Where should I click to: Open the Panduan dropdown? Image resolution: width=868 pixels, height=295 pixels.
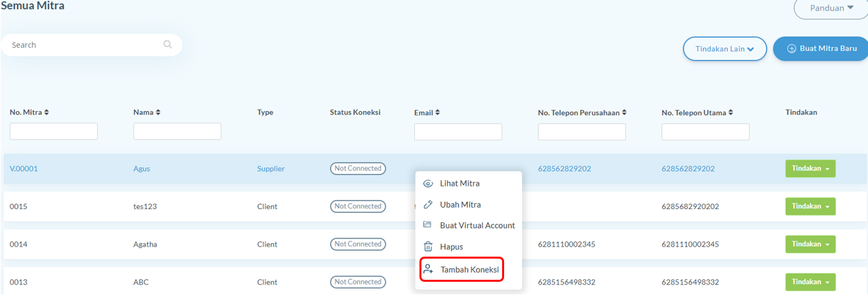pos(831,8)
